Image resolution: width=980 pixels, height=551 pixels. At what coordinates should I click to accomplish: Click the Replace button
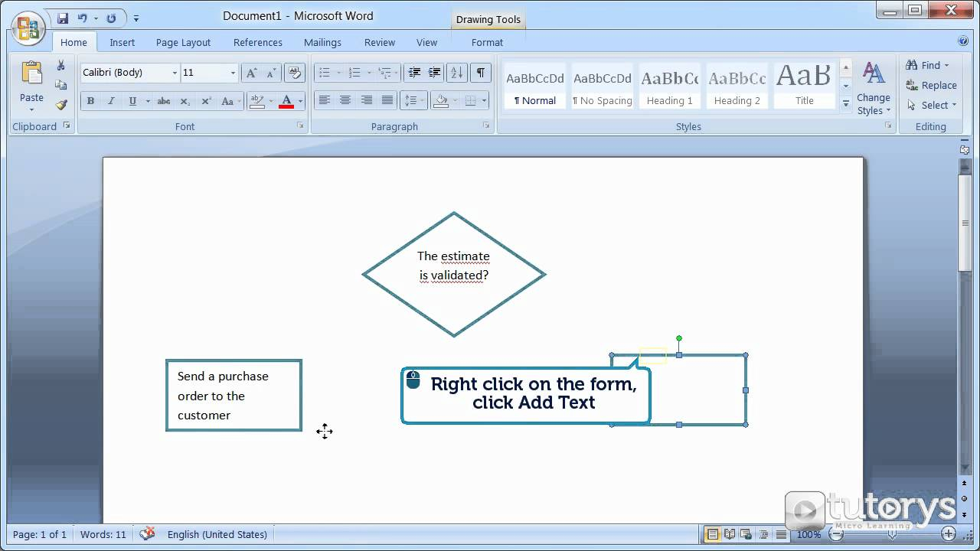point(931,85)
